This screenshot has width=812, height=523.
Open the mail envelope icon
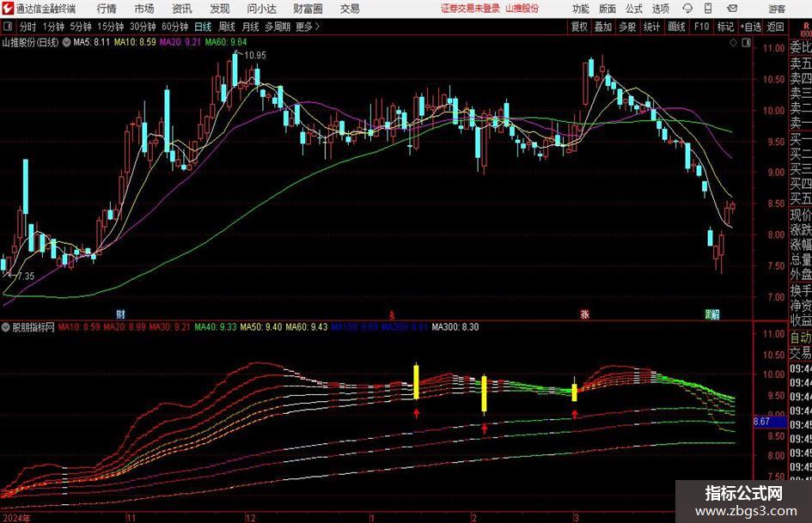click(732, 9)
